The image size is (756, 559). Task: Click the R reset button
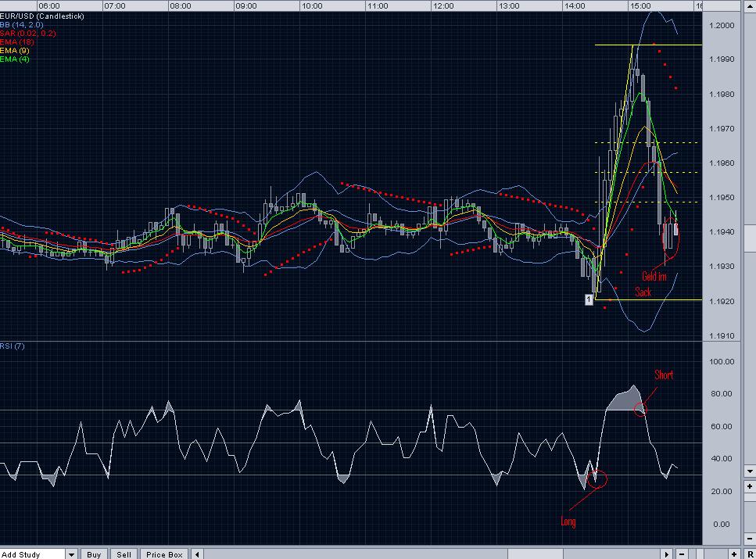coord(750,554)
